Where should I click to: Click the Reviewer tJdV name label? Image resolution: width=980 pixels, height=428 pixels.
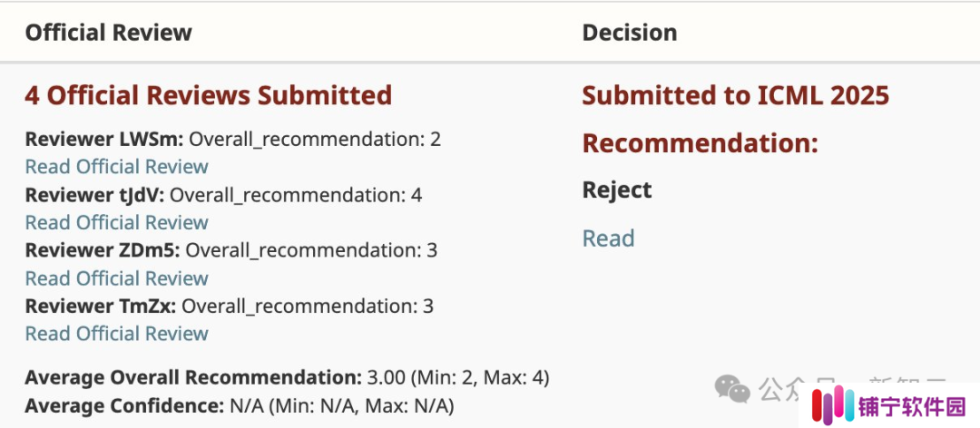(95, 195)
